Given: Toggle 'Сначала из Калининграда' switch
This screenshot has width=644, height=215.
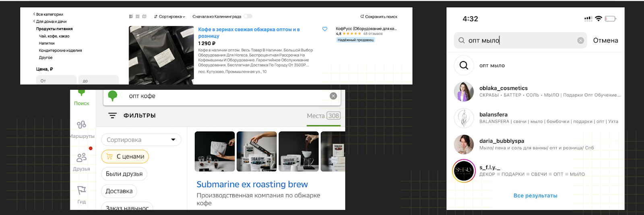Looking at the screenshot, I should [248, 16].
